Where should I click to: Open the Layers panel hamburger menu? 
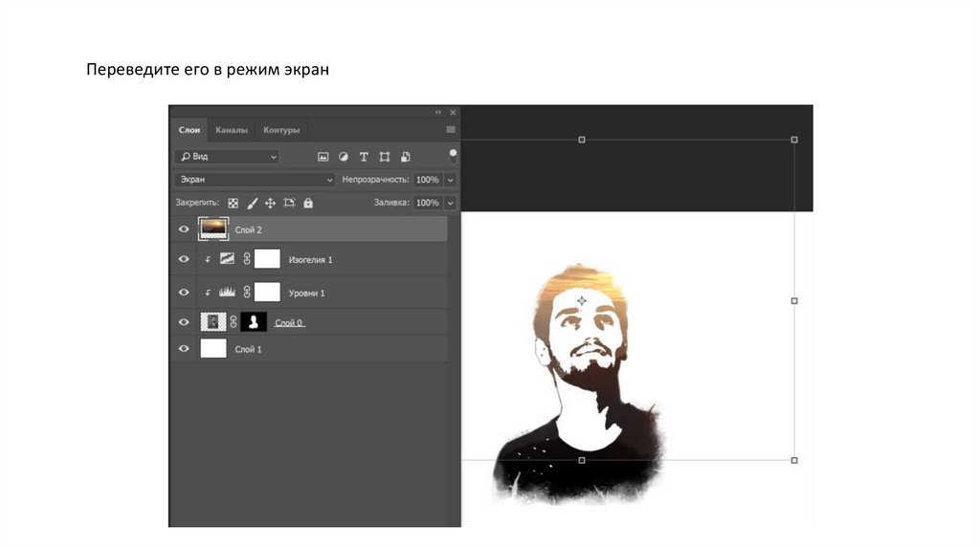451,129
